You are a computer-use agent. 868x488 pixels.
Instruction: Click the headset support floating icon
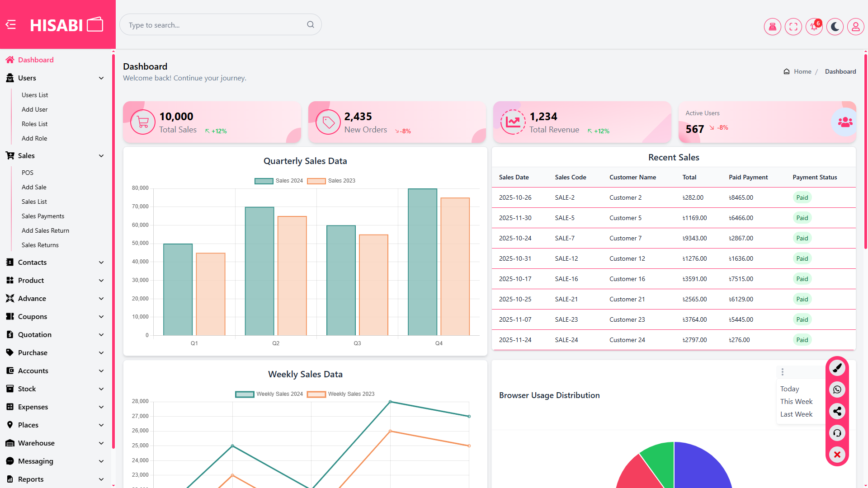pyautogui.click(x=837, y=433)
